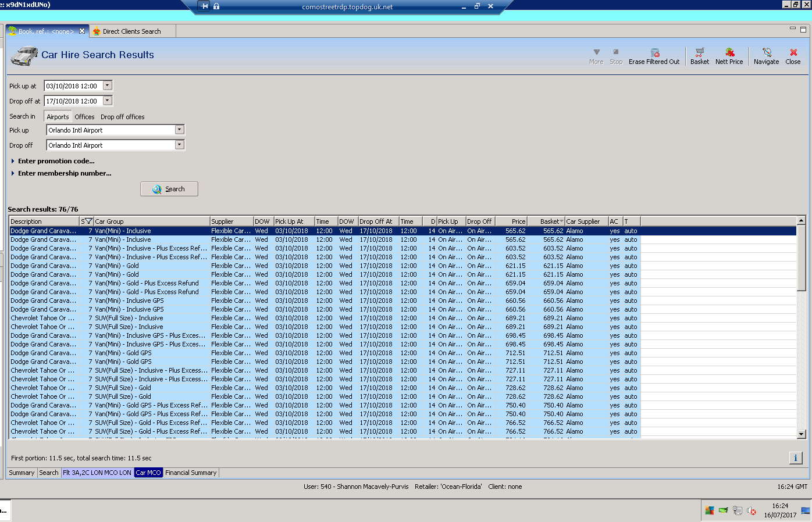The width and height of the screenshot is (812, 522).
Task: Open the Pick up at date dropdown
Action: pyautogui.click(x=107, y=85)
